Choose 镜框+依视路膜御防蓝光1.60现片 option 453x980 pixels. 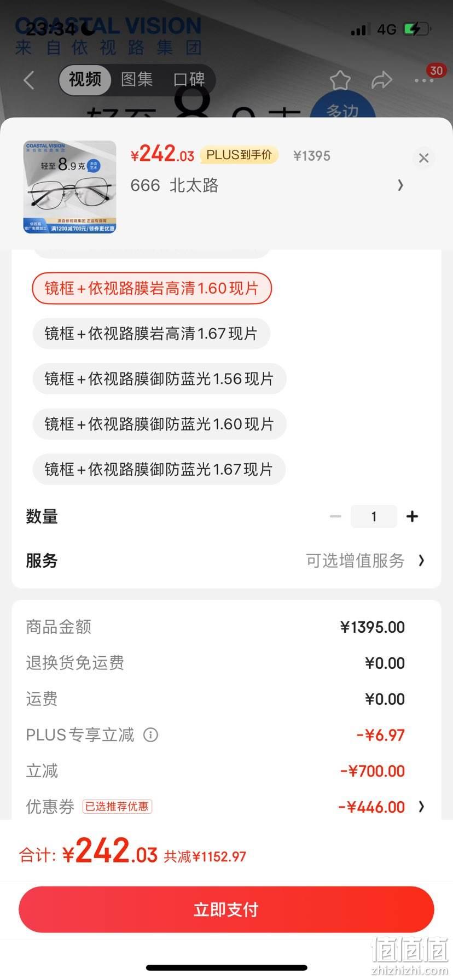pyautogui.click(x=160, y=424)
